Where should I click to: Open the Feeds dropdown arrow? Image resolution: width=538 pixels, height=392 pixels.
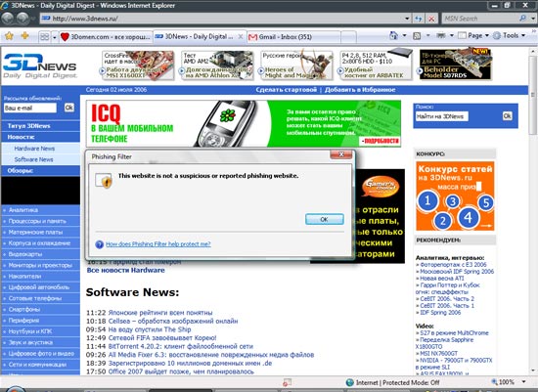pyautogui.click(x=427, y=35)
